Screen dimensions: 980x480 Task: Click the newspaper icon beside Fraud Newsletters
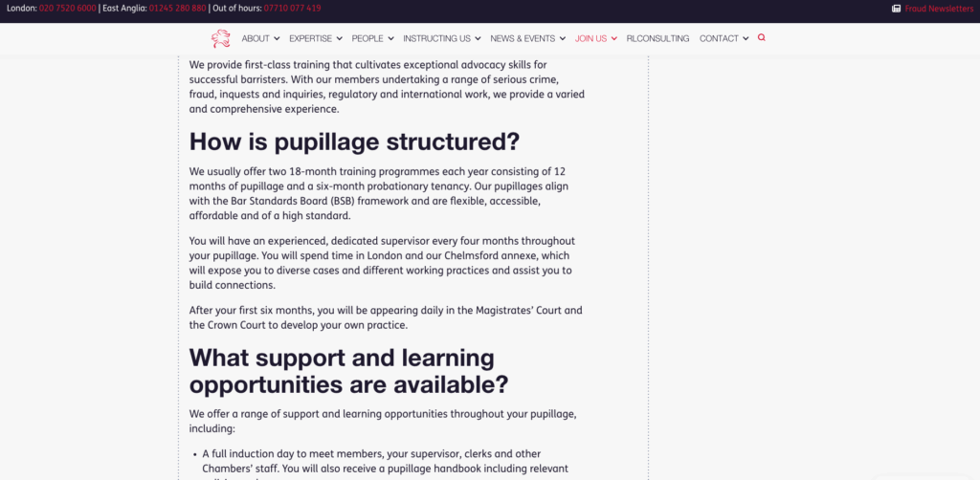point(896,8)
